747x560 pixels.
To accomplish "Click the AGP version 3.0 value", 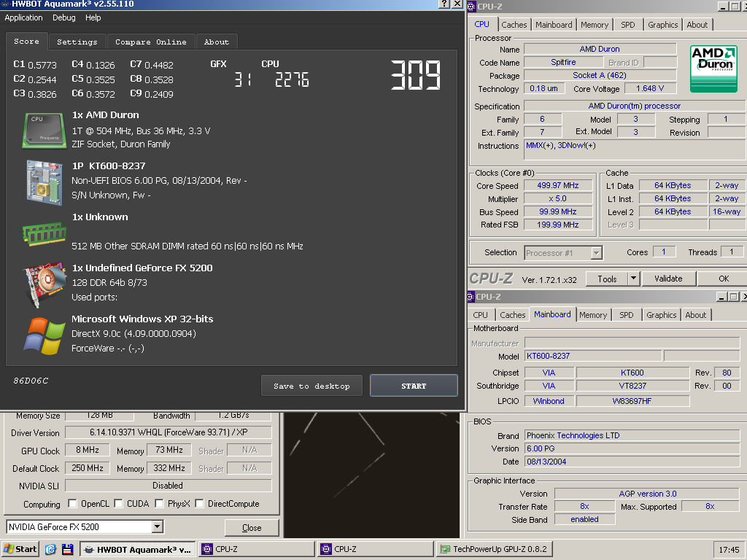I will (x=648, y=494).
